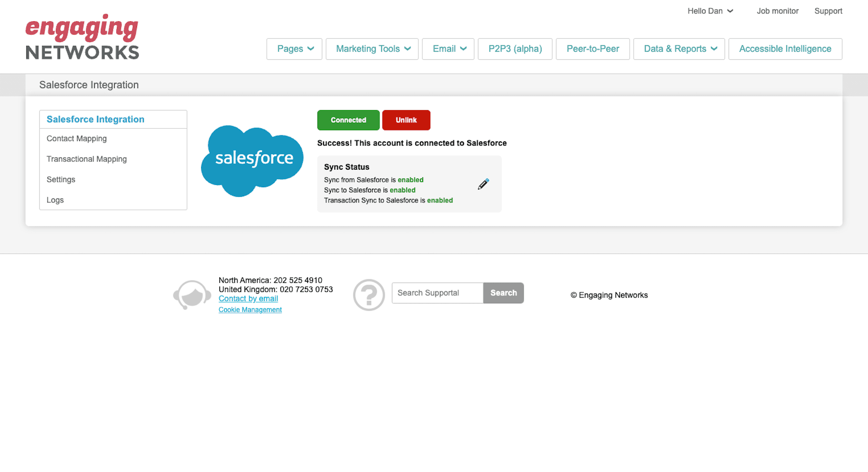
Task: Click the 'Salesforce Integration' page title bar
Action: coord(434,85)
